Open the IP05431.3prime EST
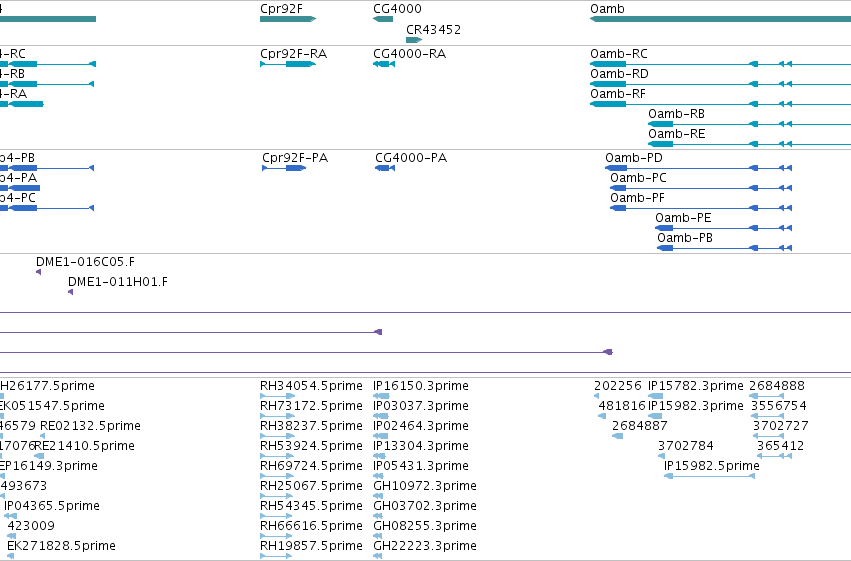This screenshot has height=561, width=851. click(379, 476)
